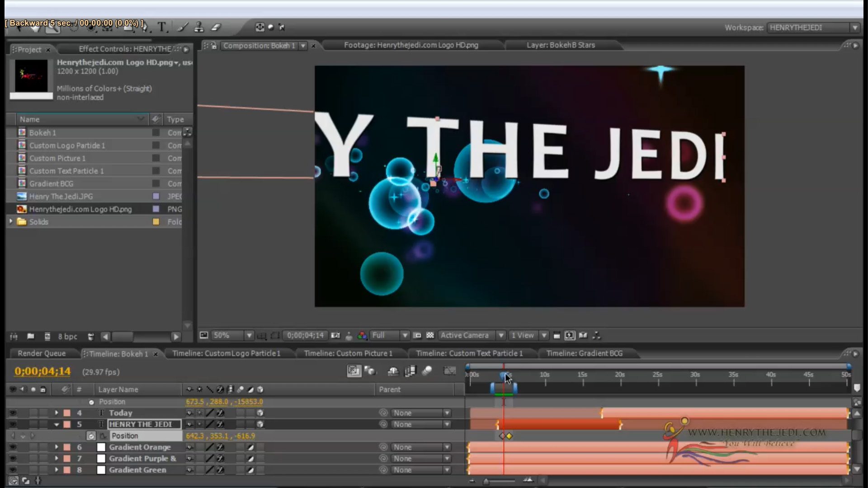Open the Workspace HENRYTHEJEDI dropdown
The width and height of the screenshot is (868, 488).
813,28
